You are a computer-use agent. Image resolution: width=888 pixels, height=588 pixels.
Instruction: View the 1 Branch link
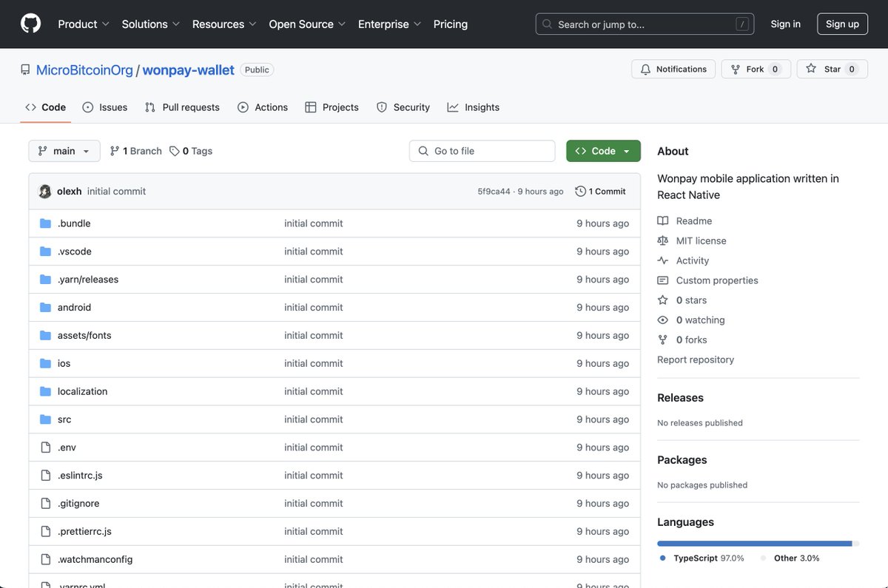[135, 151]
